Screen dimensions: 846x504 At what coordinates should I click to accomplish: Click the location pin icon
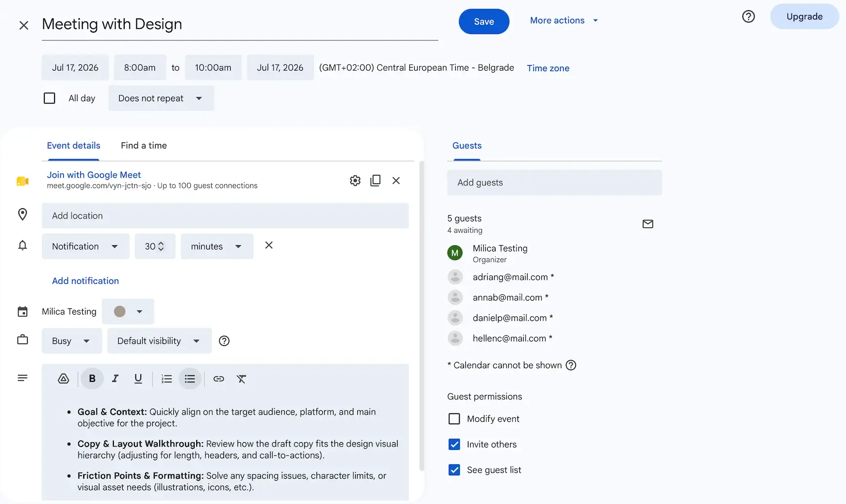[22, 215]
